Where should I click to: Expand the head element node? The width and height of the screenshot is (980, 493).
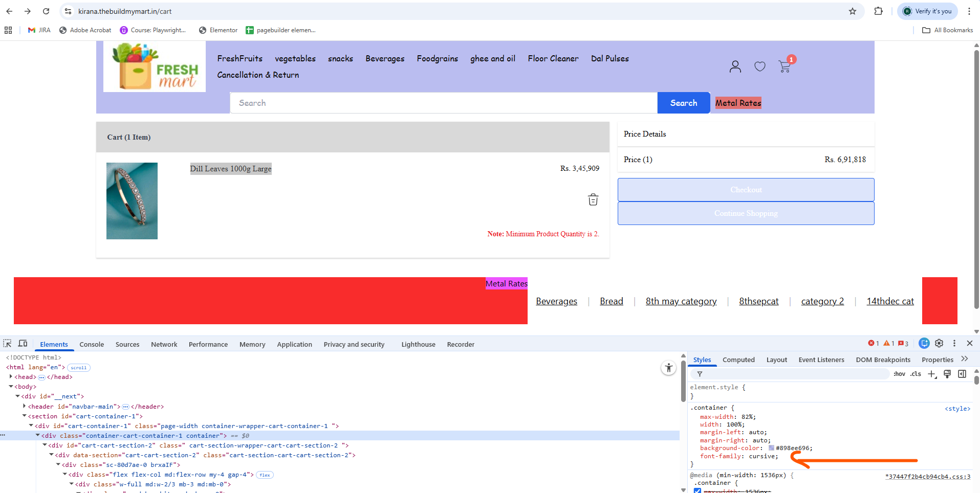point(11,377)
